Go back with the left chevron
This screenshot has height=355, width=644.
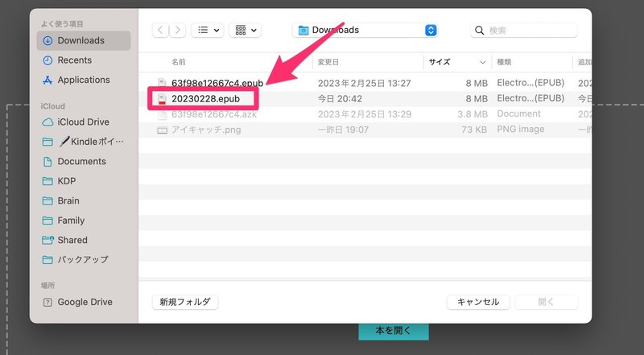click(160, 30)
